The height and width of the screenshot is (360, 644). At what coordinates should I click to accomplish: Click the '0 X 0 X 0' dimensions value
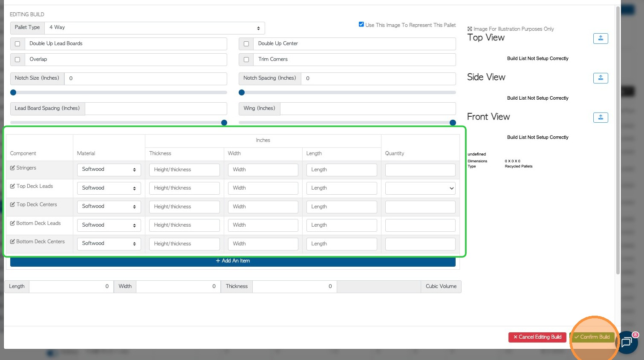[513, 161]
